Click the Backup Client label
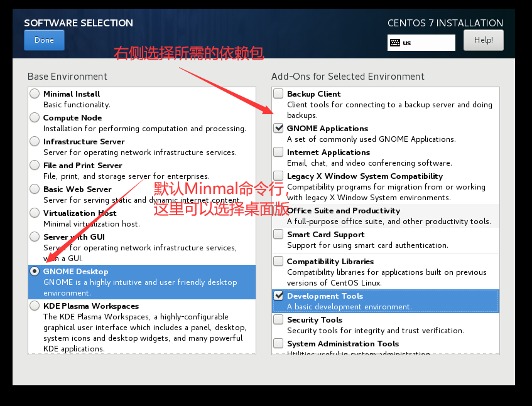 (314, 94)
